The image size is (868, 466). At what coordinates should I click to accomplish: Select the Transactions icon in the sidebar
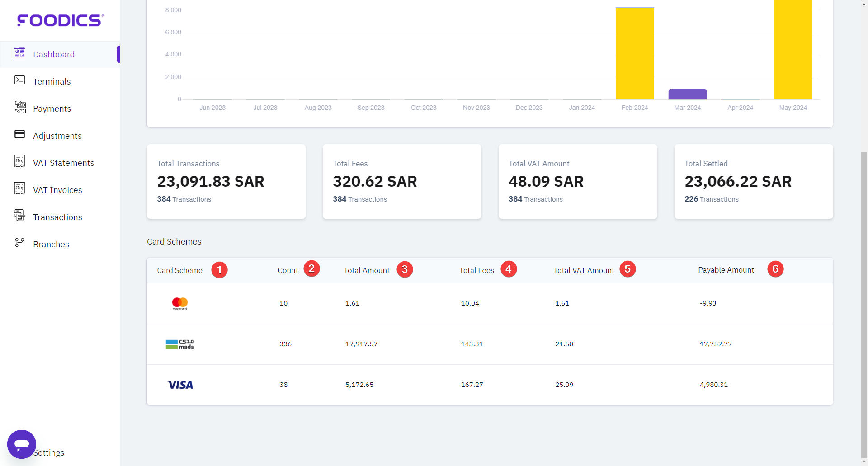tap(20, 216)
